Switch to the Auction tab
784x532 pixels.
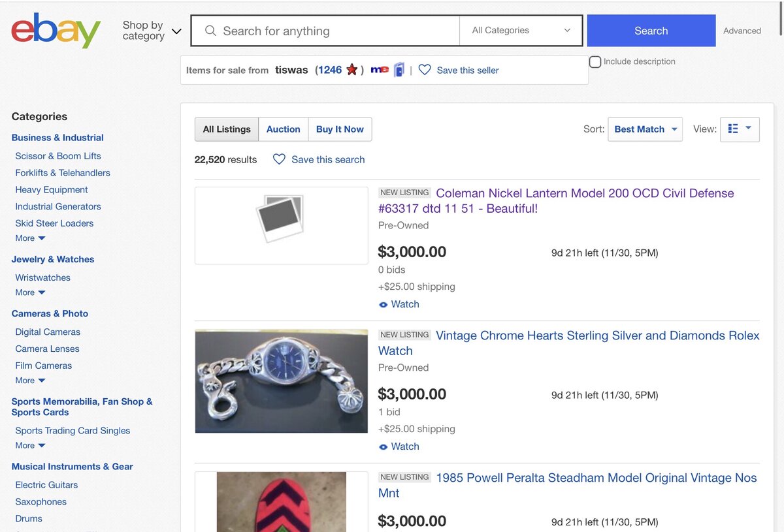[283, 129]
